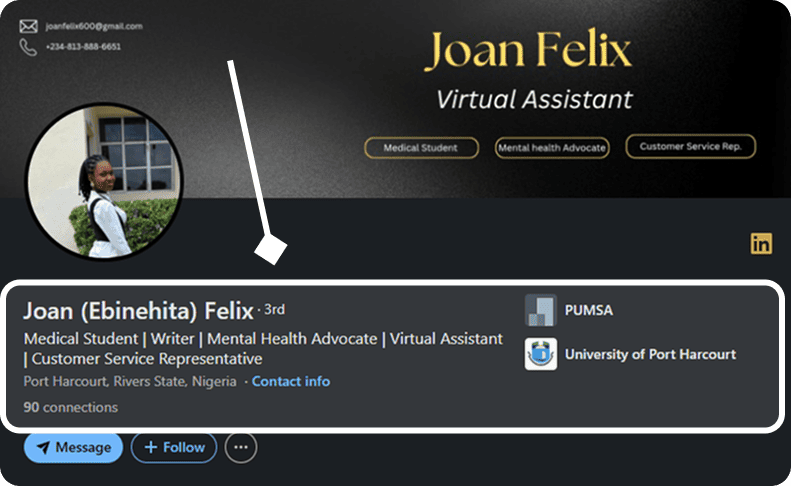791x486 pixels.
Task: Open the Contact info link
Action: (291, 382)
